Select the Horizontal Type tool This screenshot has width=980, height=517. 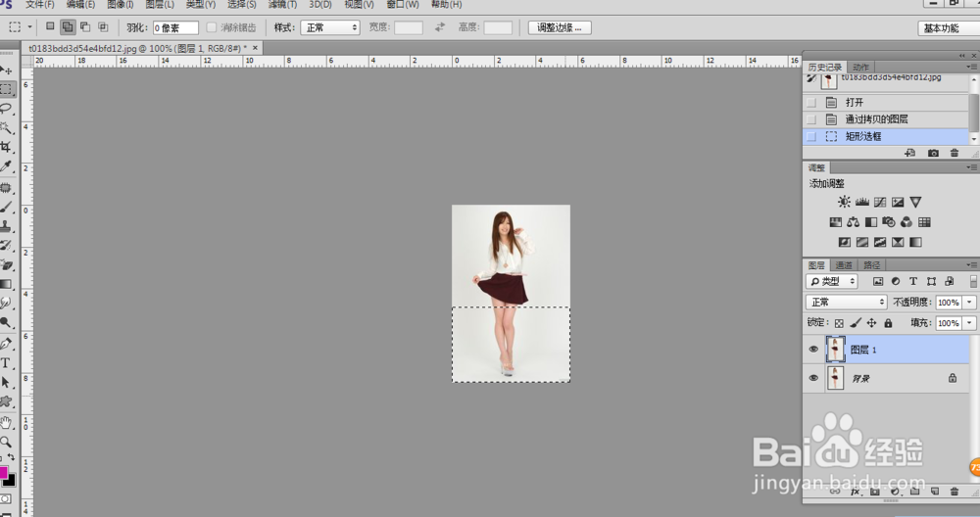[6, 362]
